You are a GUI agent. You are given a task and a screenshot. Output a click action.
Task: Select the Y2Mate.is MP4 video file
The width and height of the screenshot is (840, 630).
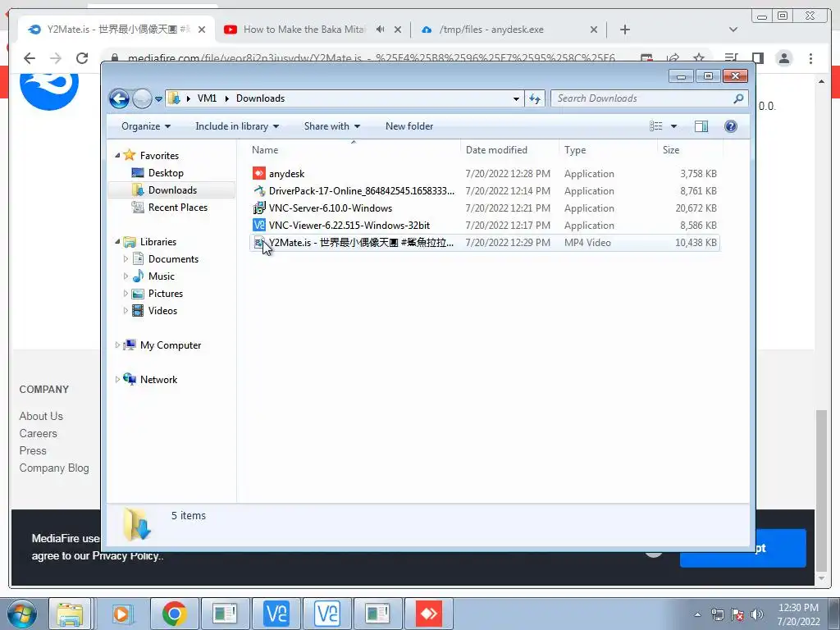(x=484, y=243)
